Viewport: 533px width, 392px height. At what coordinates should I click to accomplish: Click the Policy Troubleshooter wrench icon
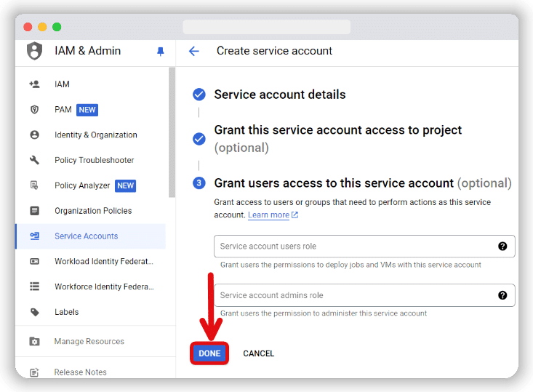[34, 160]
